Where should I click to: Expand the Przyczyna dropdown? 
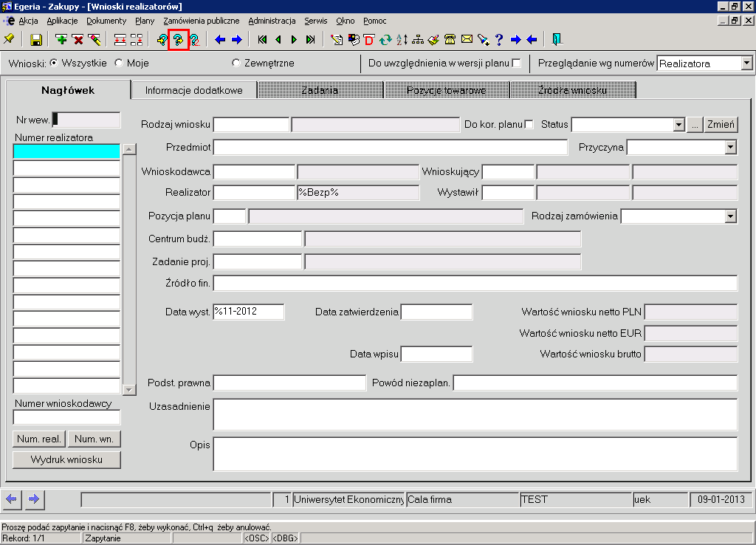pyautogui.click(x=730, y=148)
